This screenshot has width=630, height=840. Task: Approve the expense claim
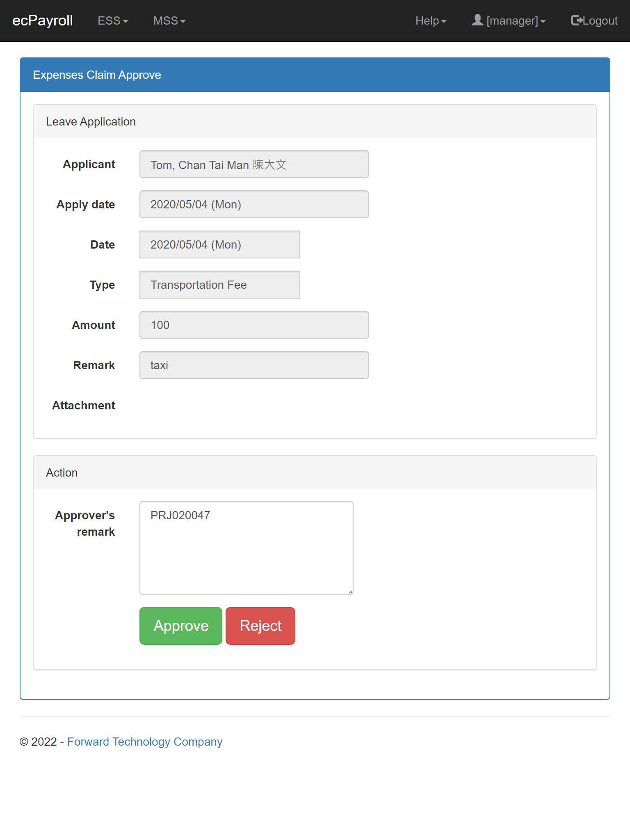click(181, 626)
